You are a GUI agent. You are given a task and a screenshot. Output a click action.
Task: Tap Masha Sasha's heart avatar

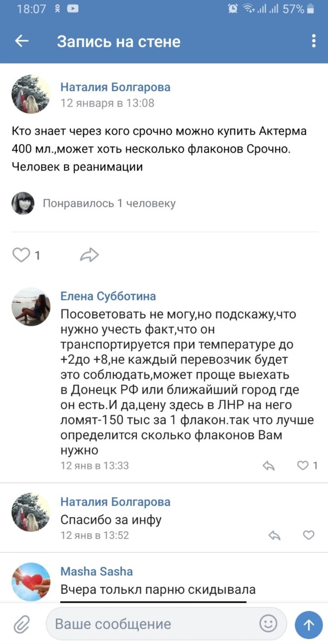(31, 581)
